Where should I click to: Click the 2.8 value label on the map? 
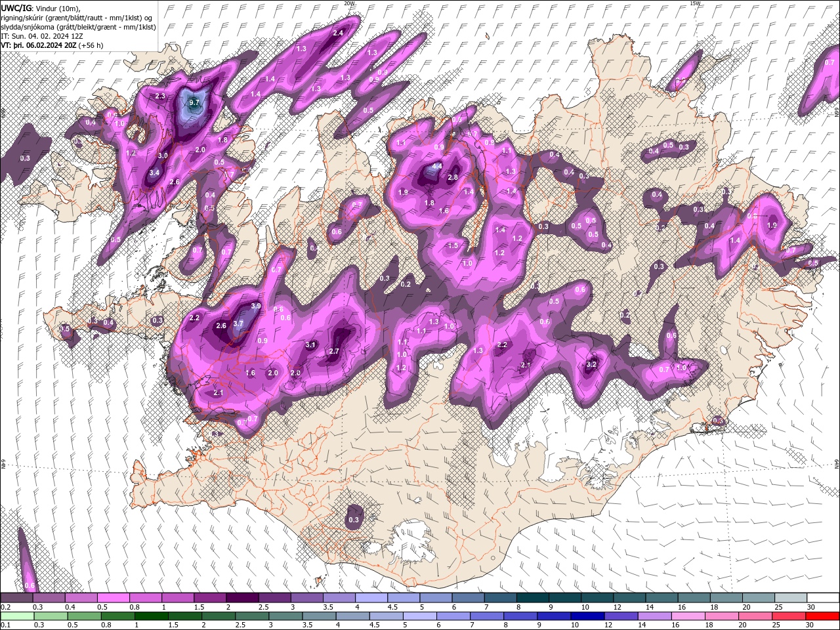point(452,177)
